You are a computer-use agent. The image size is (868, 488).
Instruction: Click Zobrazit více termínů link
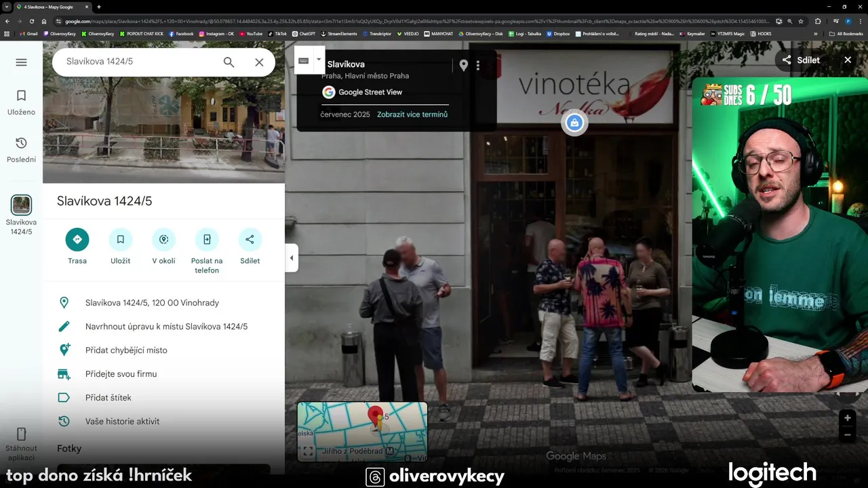(x=412, y=115)
